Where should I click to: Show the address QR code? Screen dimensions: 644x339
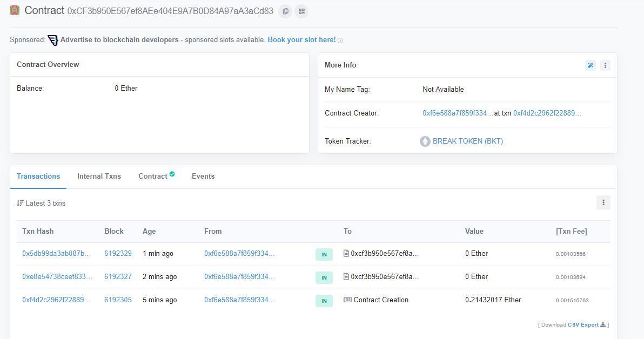click(302, 11)
